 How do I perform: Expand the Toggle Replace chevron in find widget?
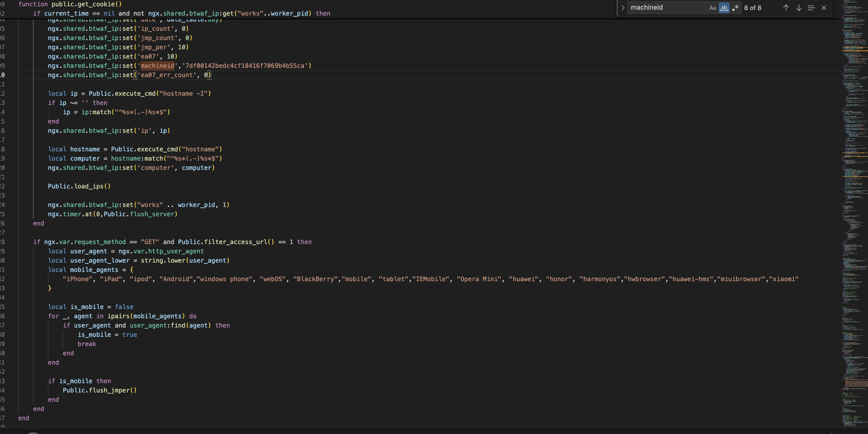623,8
